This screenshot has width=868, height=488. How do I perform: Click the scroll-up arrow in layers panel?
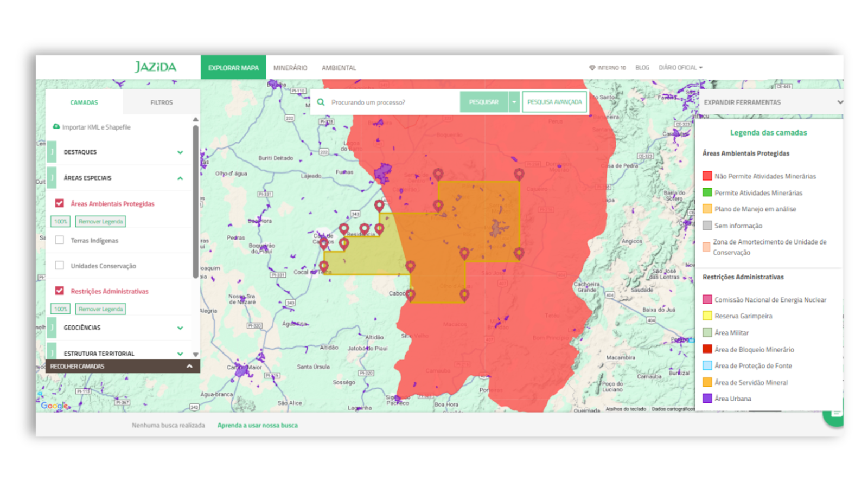click(195, 119)
